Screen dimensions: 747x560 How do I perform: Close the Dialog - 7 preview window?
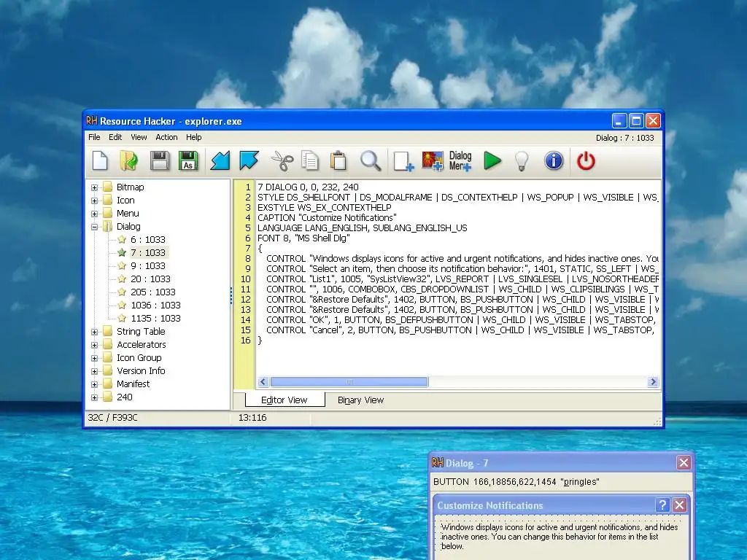pos(683,462)
